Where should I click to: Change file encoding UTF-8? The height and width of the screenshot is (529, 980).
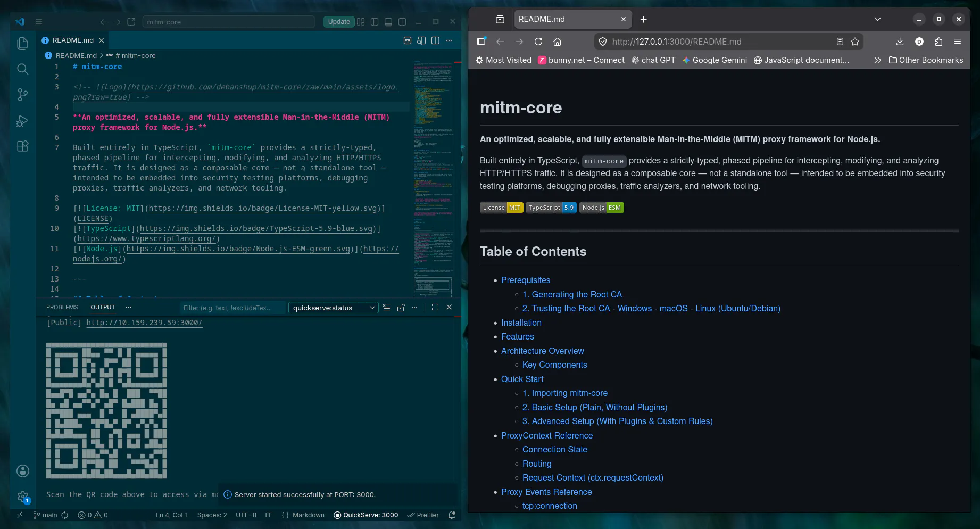point(246,515)
